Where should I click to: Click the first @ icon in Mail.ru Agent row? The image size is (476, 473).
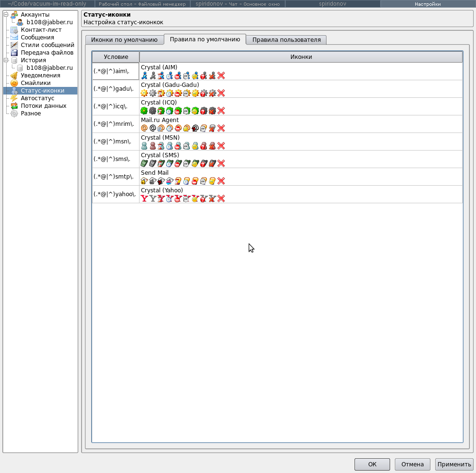tap(144, 128)
